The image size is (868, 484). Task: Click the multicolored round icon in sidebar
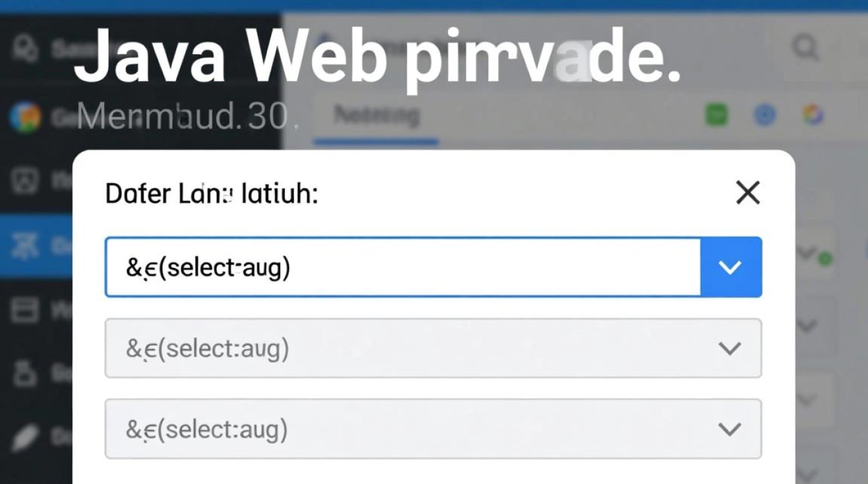point(25,117)
